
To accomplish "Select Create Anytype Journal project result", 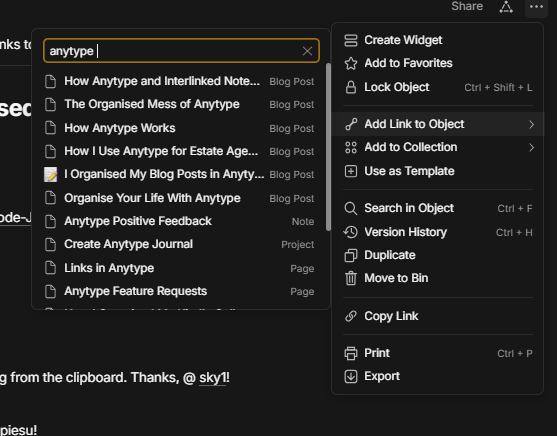I will coord(180,244).
